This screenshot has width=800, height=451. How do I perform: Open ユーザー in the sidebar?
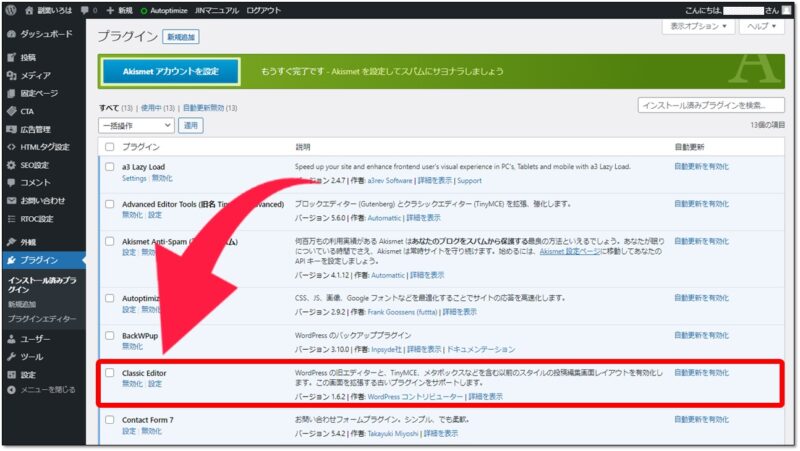click(29, 339)
